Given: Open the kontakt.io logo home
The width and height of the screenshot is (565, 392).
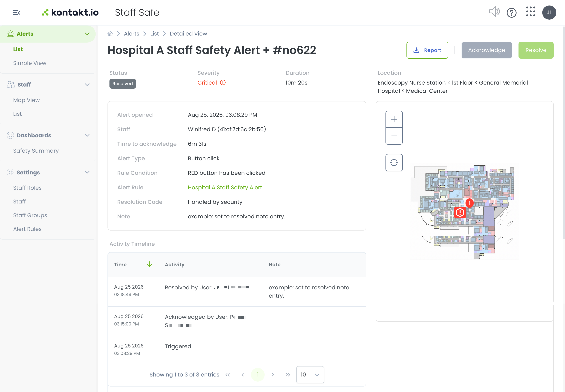Looking at the screenshot, I should 70,13.
